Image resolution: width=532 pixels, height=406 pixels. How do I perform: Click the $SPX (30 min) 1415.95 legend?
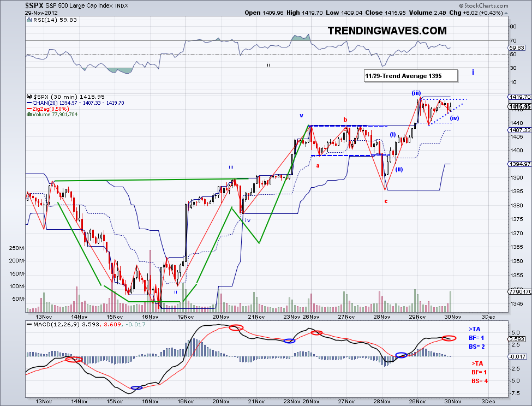tap(69, 97)
